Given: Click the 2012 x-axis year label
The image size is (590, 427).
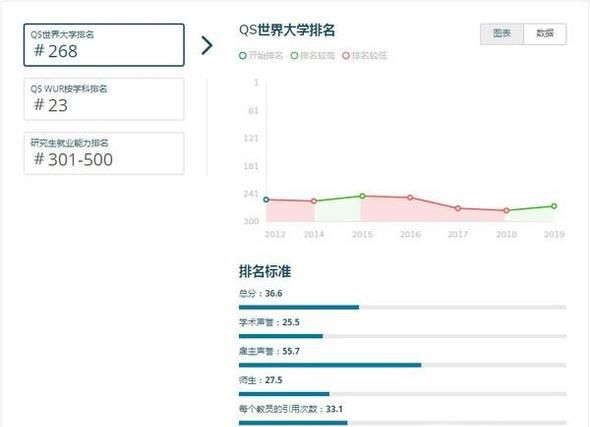Looking at the screenshot, I should point(275,234).
